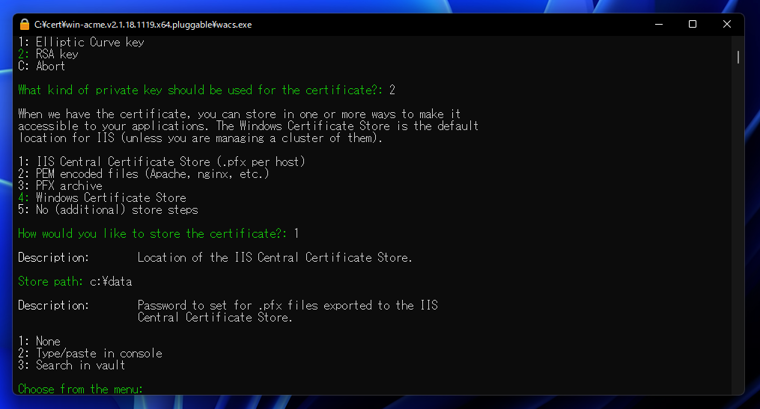Click 'Password to set for .pfx files' description
760x409 pixels.
point(287,312)
